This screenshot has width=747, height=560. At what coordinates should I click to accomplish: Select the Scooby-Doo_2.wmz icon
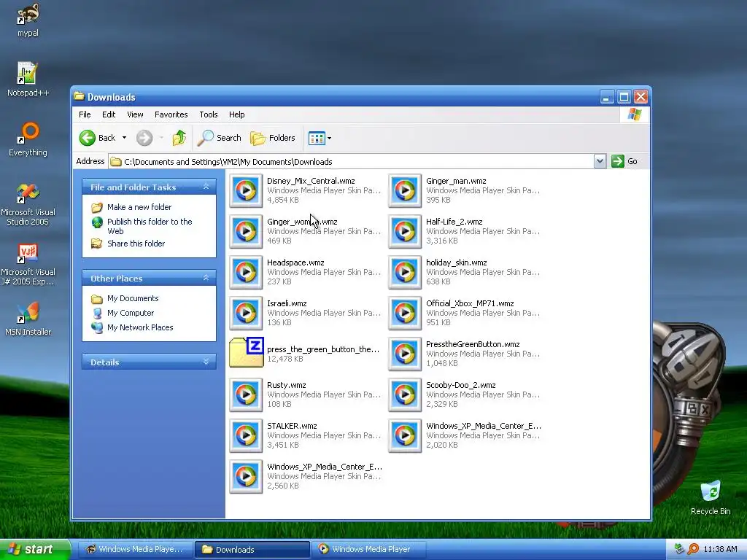click(x=405, y=394)
